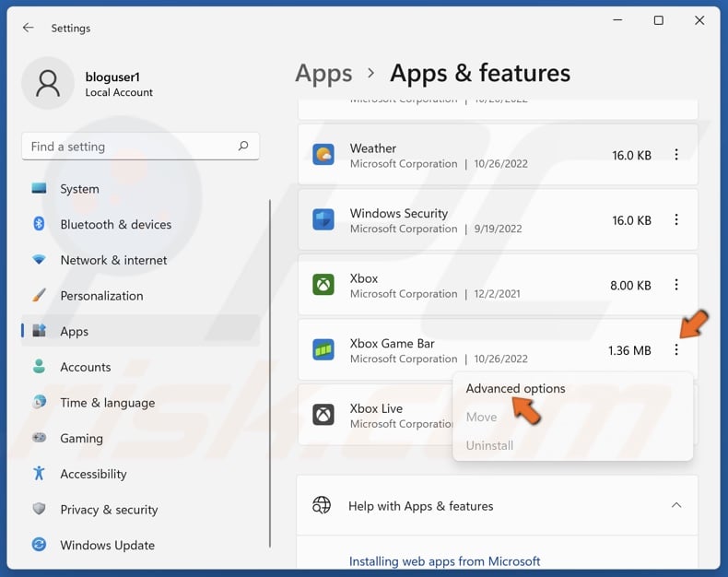Open Personalization settings

(x=101, y=296)
